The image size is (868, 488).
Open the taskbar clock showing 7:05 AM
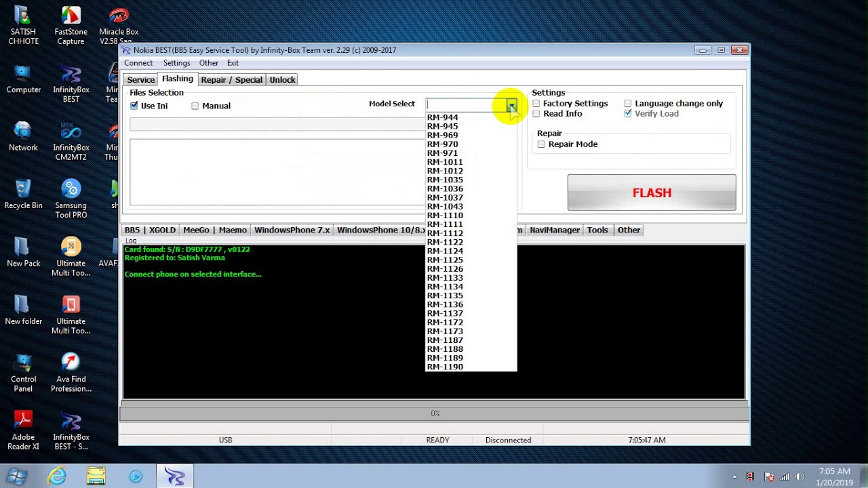coord(834,477)
